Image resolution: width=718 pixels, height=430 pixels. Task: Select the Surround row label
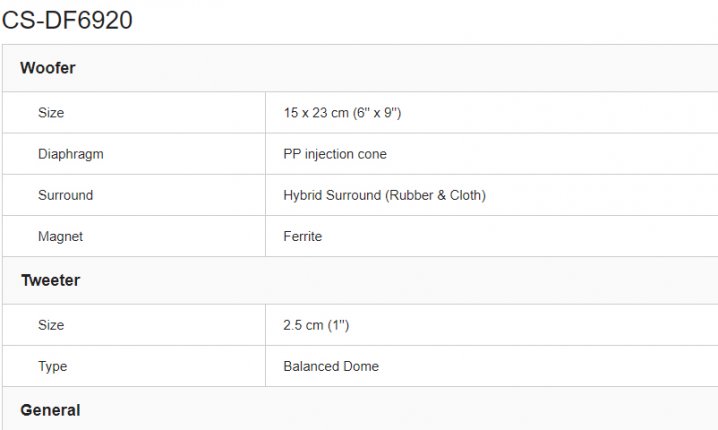65,195
